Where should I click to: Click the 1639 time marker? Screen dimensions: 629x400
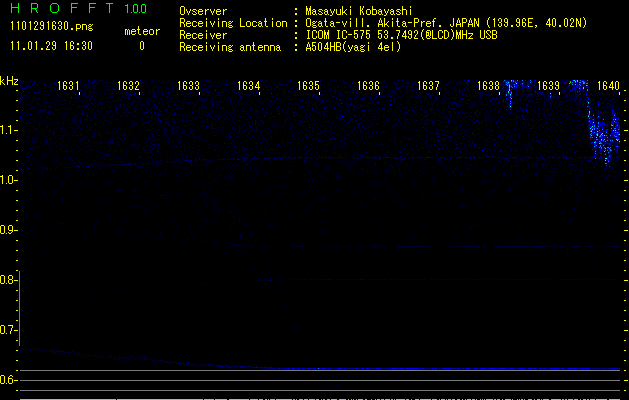[548, 86]
